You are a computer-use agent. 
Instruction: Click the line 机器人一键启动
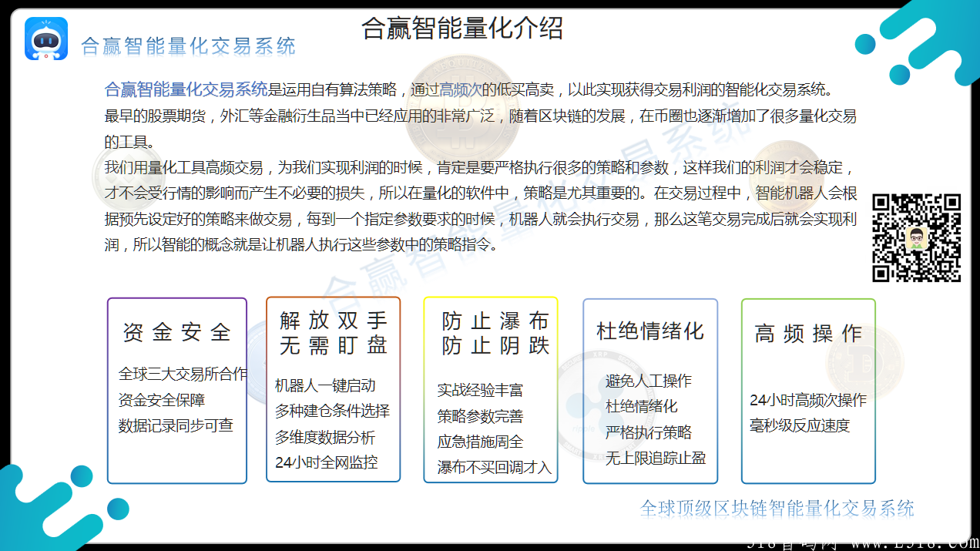325,386
